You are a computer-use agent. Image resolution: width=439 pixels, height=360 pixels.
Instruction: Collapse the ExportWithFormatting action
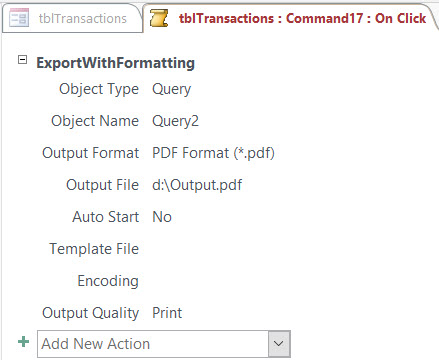tap(22, 60)
